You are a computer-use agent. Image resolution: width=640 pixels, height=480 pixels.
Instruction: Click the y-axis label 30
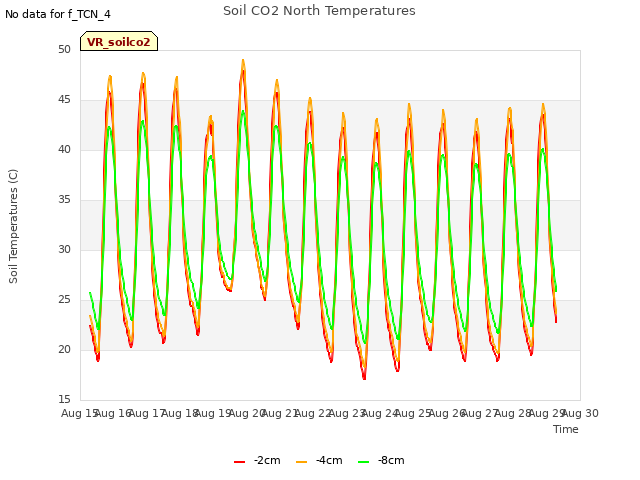click(x=64, y=249)
